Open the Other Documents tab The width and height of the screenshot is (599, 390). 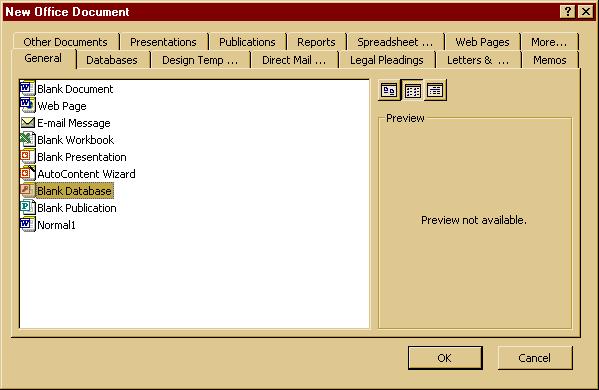pyautogui.click(x=65, y=42)
